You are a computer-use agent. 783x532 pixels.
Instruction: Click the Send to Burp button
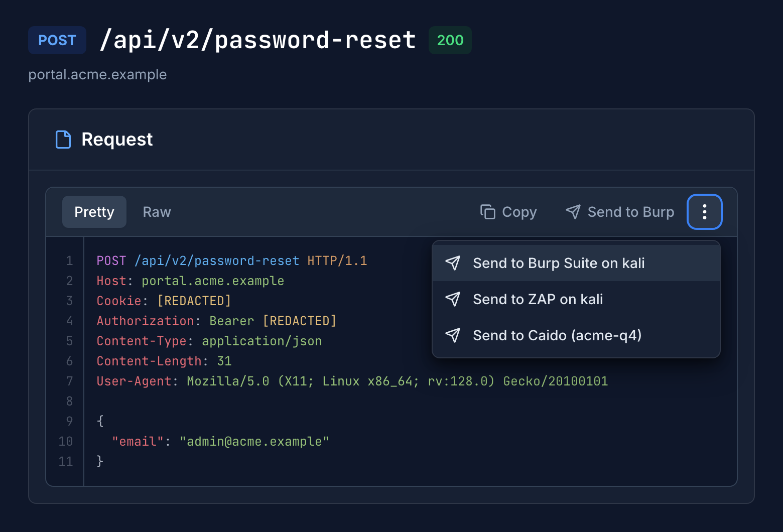click(x=620, y=212)
